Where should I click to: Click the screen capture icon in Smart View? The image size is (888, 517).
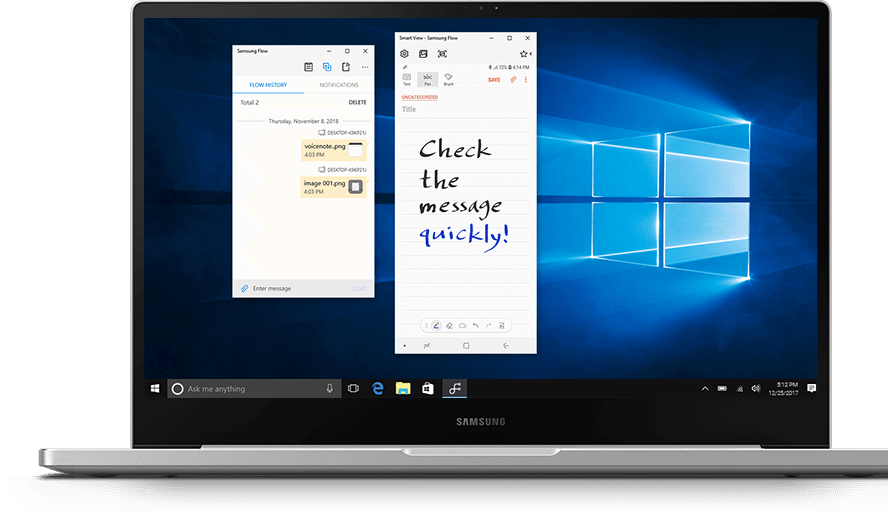[x=442, y=54]
